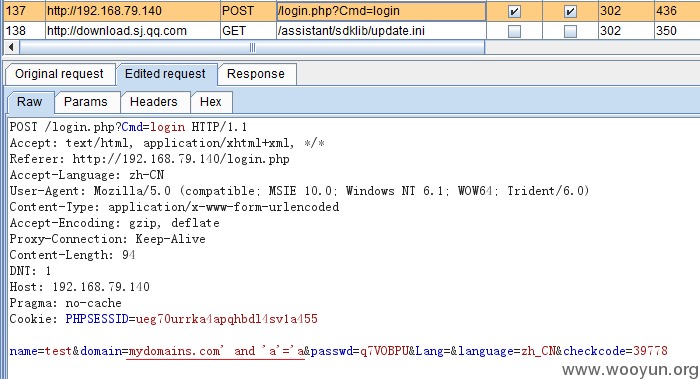Click the Host: 192.168.79.140 line

79,287
